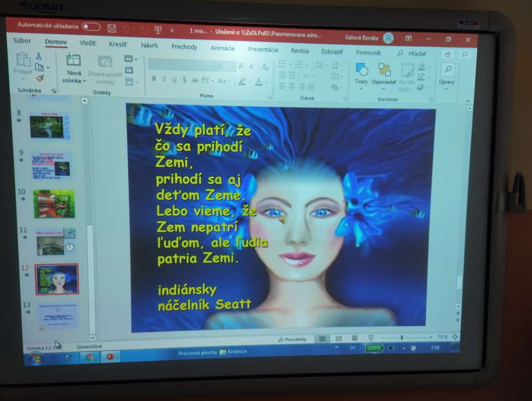The width and height of the screenshot is (532, 401).
Task: Click the zoom slider handle
Action: pos(402,337)
